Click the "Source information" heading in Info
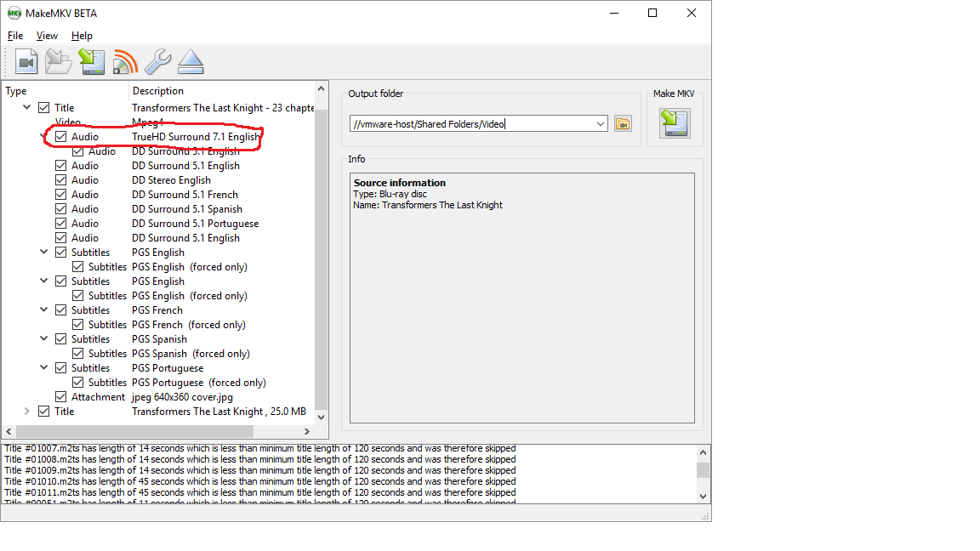This screenshot has width=980, height=551. (400, 183)
